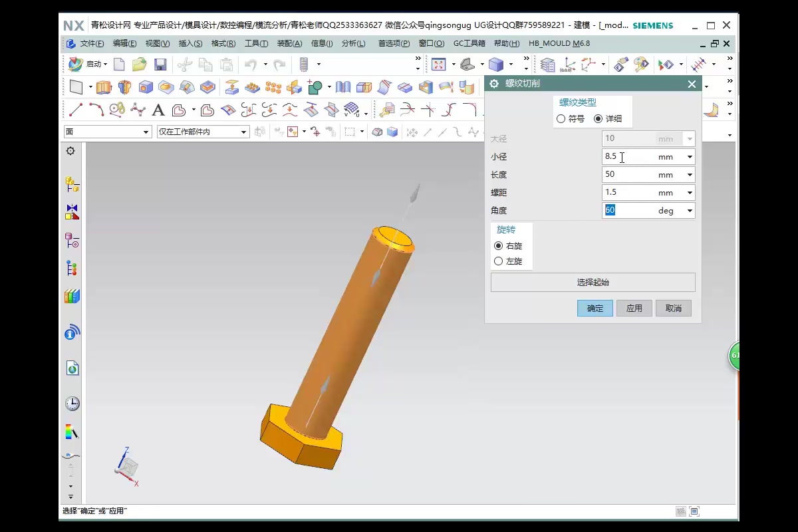The height and width of the screenshot is (532, 798).
Task: Save using the floppy disk icon
Action: (160, 65)
